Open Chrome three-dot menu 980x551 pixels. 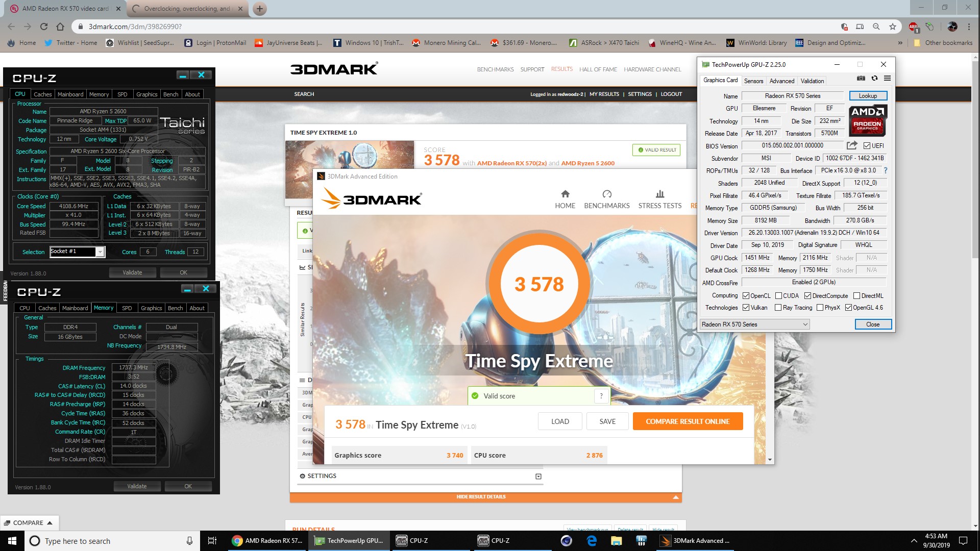969,27
